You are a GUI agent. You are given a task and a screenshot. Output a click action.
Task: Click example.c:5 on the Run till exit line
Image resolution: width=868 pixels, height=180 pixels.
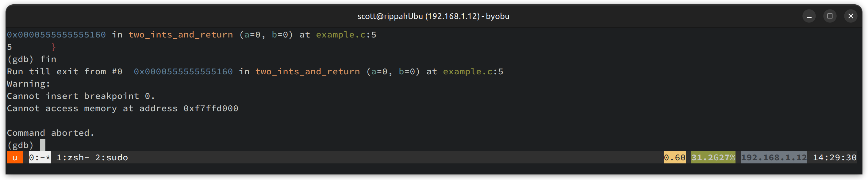point(473,72)
